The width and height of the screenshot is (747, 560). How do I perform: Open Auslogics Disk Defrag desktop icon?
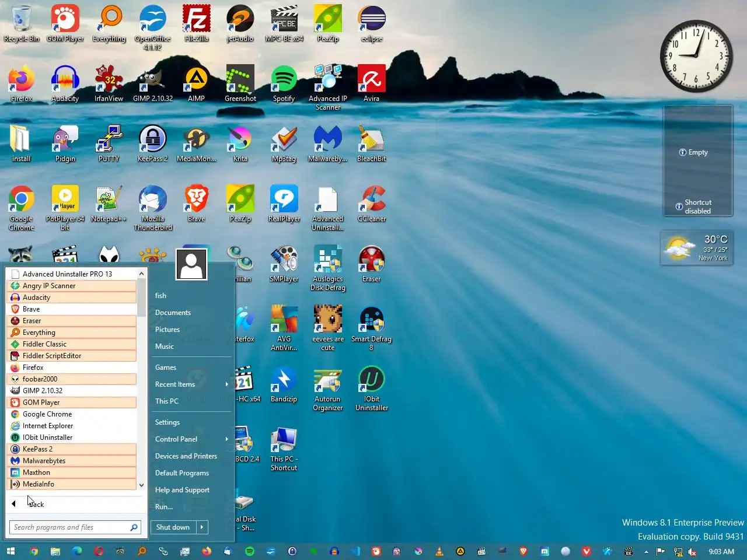pyautogui.click(x=328, y=268)
